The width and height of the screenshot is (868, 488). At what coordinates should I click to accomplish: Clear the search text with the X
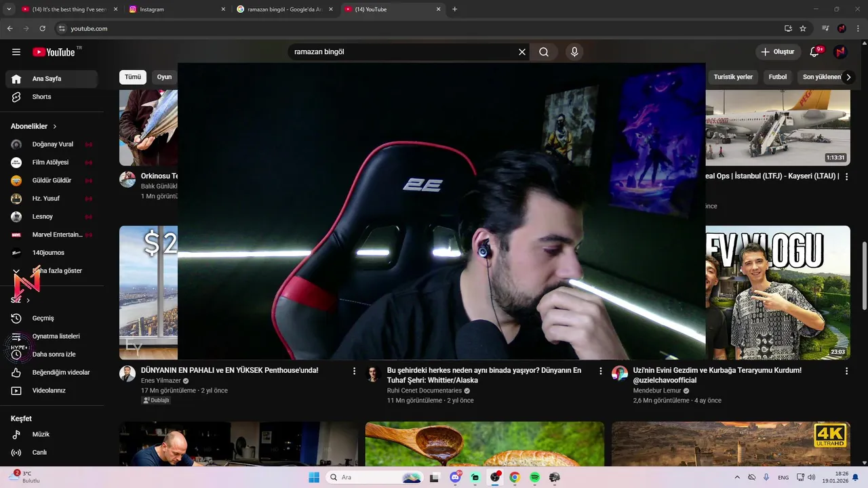pyautogui.click(x=522, y=52)
